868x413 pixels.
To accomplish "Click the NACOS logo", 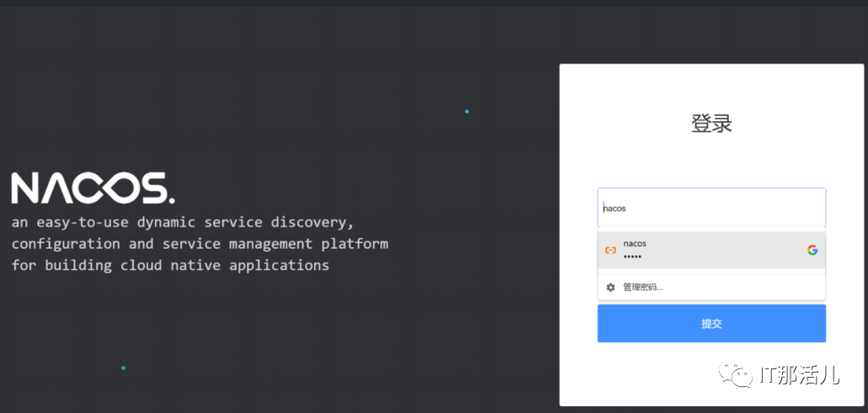I will point(93,188).
